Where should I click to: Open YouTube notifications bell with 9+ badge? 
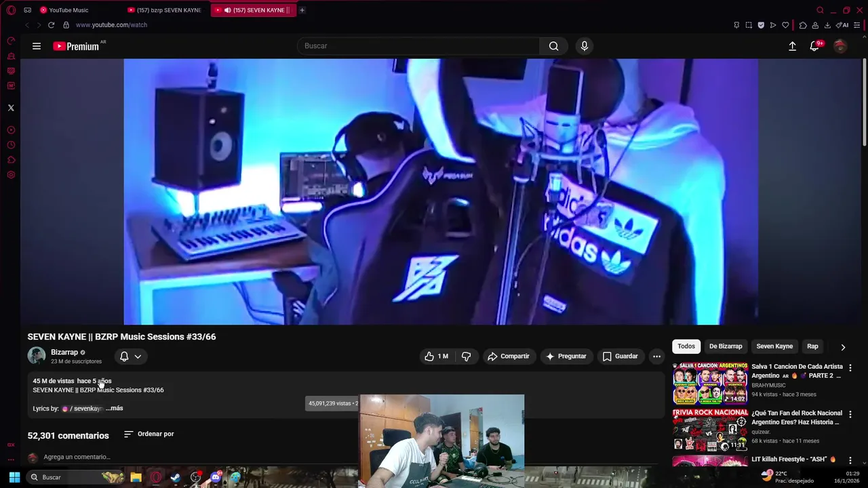click(x=815, y=46)
